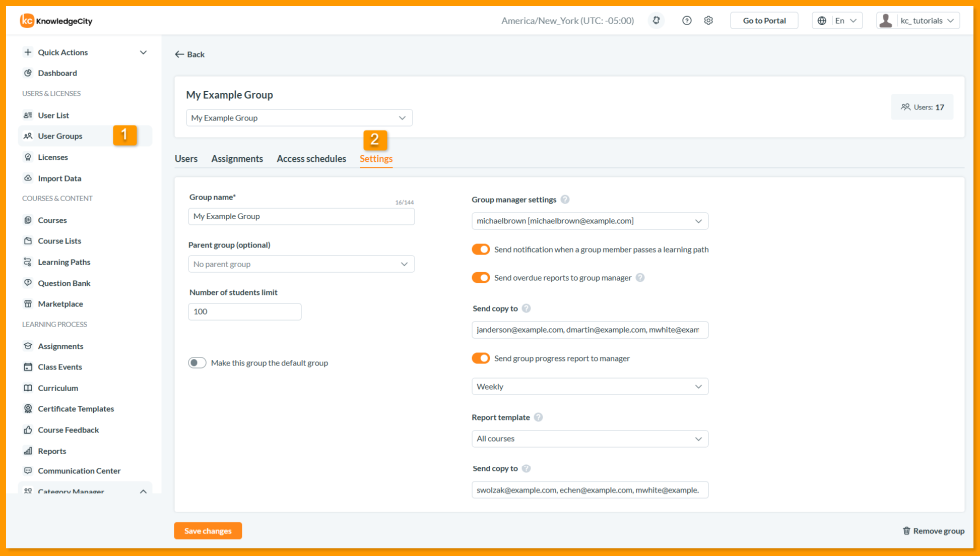Open the help question mark icon in header
Viewport: 980px width, 556px height.
click(687, 21)
